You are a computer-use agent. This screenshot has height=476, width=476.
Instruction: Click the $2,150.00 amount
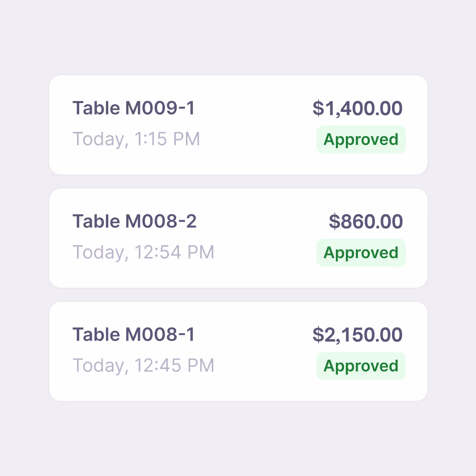pos(357,334)
